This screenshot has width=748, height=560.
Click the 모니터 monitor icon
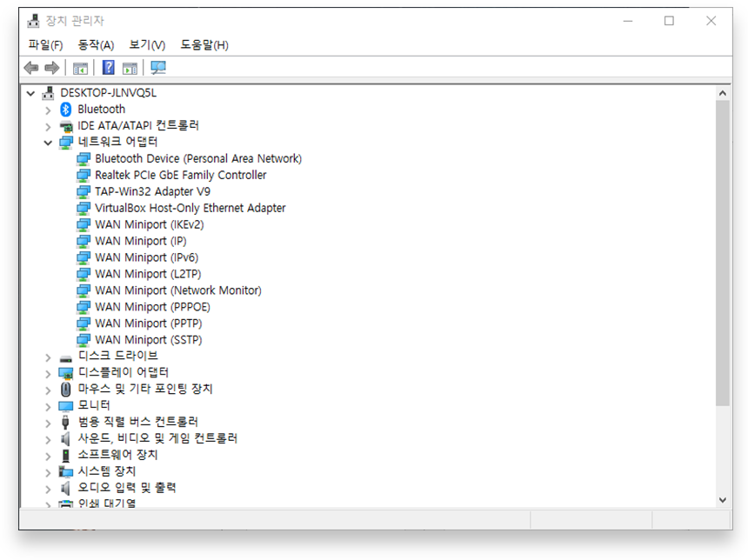click(x=66, y=406)
